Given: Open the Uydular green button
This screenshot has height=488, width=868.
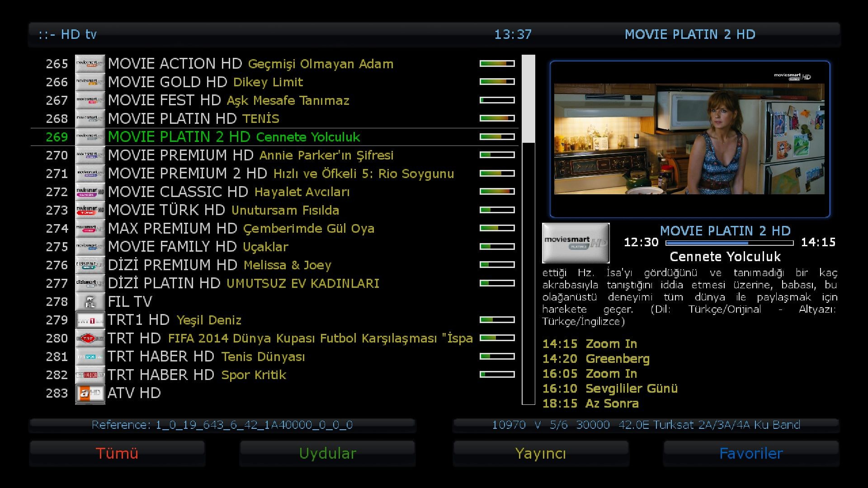Looking at the screenshot, I should click(x=327, y=453).
